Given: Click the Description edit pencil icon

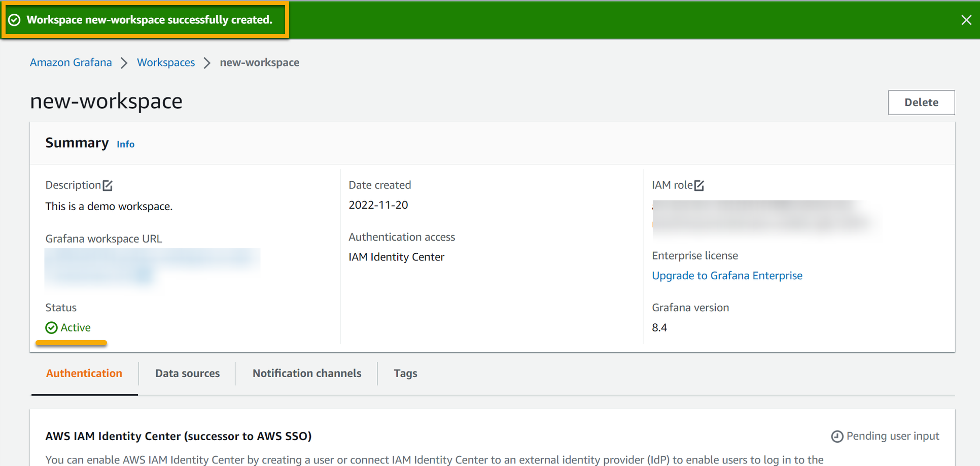Looking at the screenshot, I should click(x=108, y=185).
